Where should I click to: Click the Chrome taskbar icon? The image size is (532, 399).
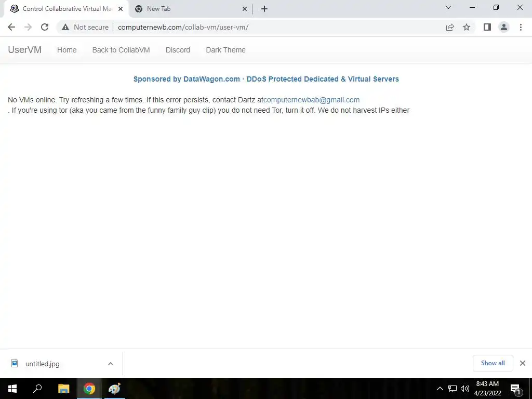tap(89, 389)
